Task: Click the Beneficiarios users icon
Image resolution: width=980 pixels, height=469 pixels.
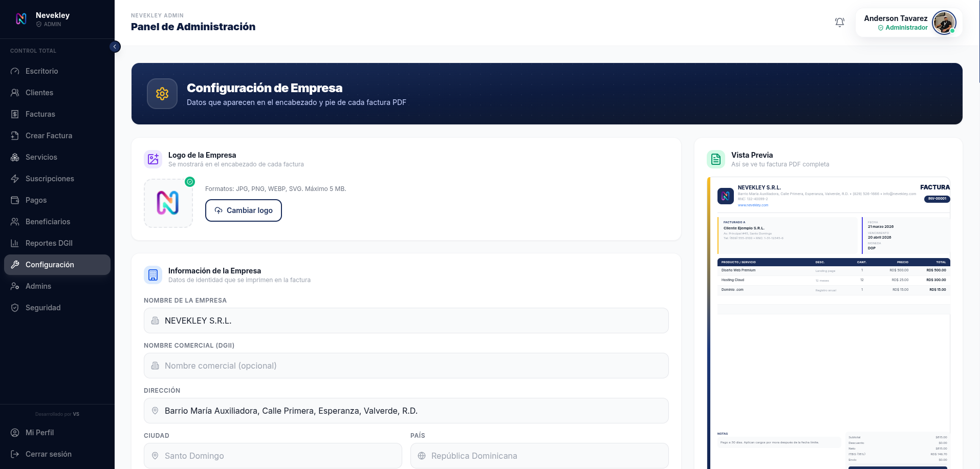Action: point(15,222)
